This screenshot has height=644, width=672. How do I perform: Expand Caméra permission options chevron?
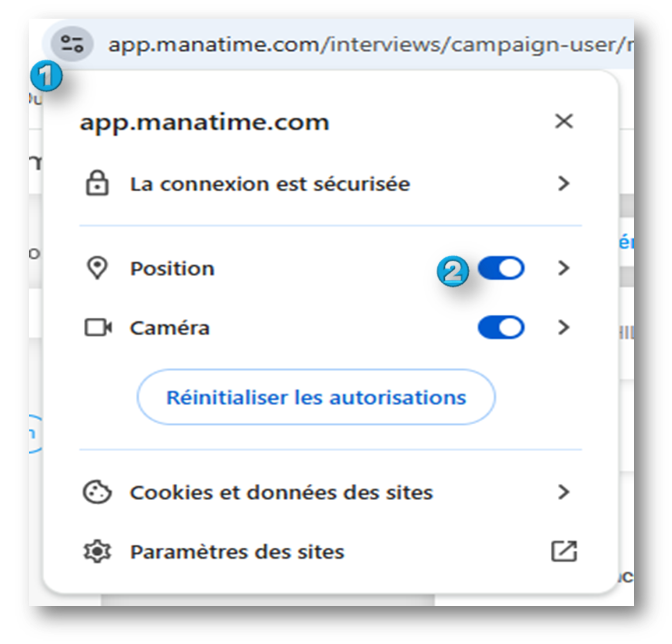pos(564,328)
